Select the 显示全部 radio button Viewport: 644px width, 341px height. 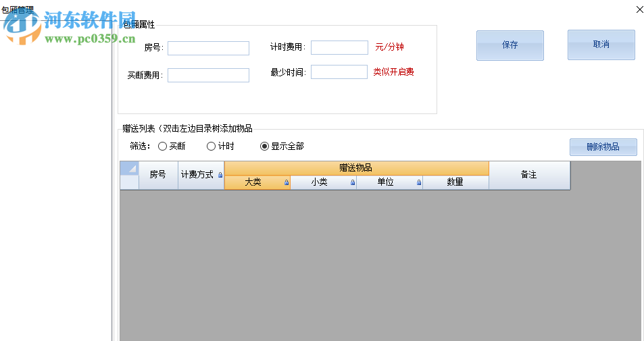264,147
